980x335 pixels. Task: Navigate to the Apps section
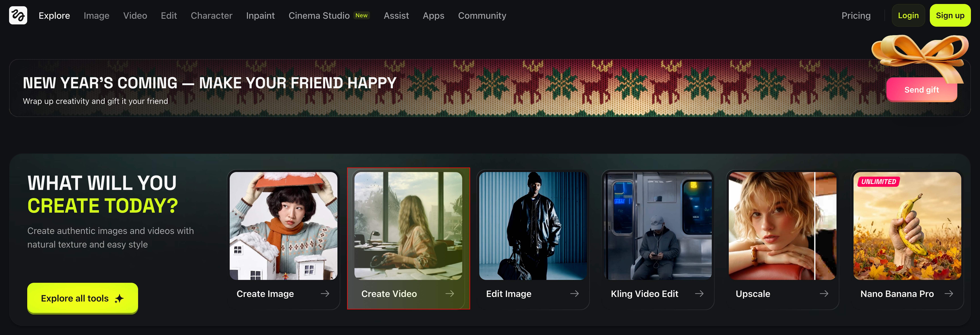(433, 15)
